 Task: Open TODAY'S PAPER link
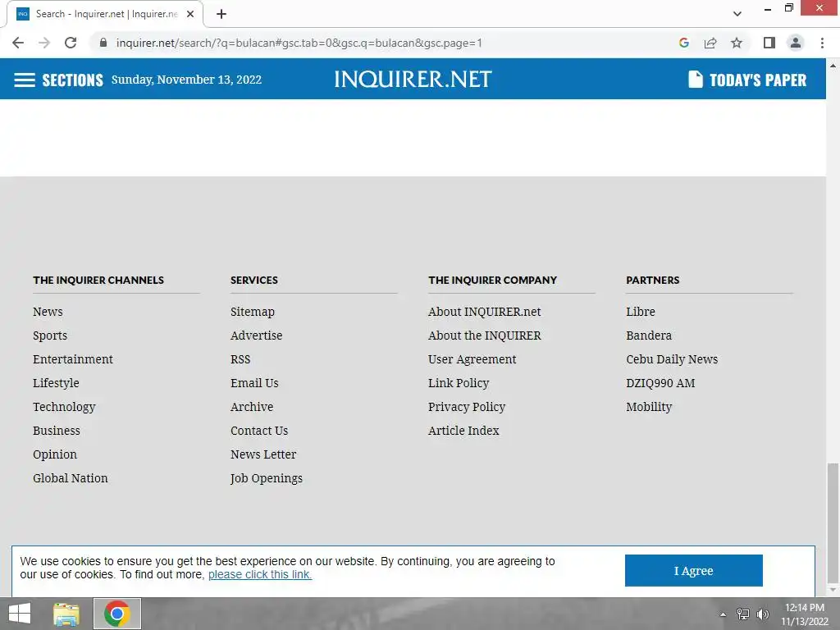[x=757, y=80]
